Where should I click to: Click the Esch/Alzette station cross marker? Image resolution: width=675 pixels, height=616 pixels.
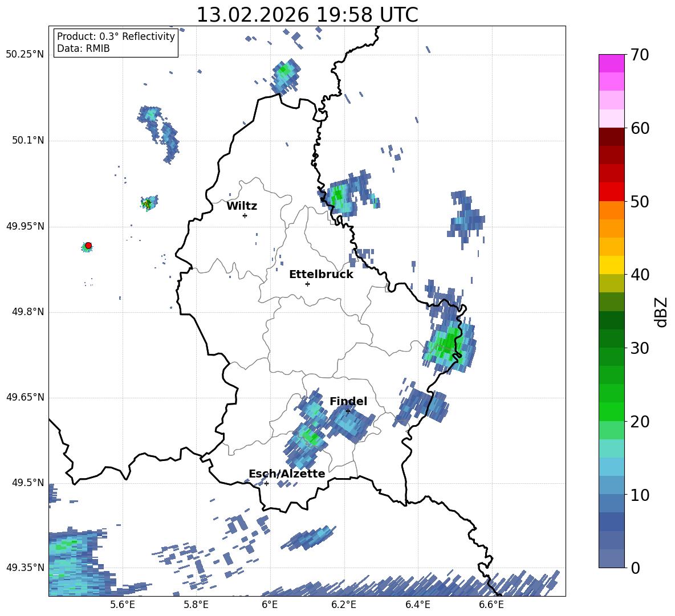tap(266, 483)
